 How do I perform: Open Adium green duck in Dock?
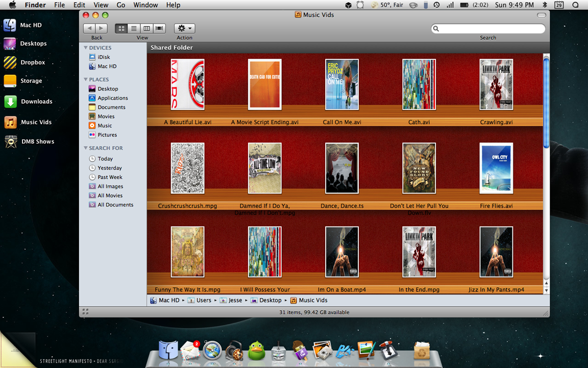coord(257,350)
